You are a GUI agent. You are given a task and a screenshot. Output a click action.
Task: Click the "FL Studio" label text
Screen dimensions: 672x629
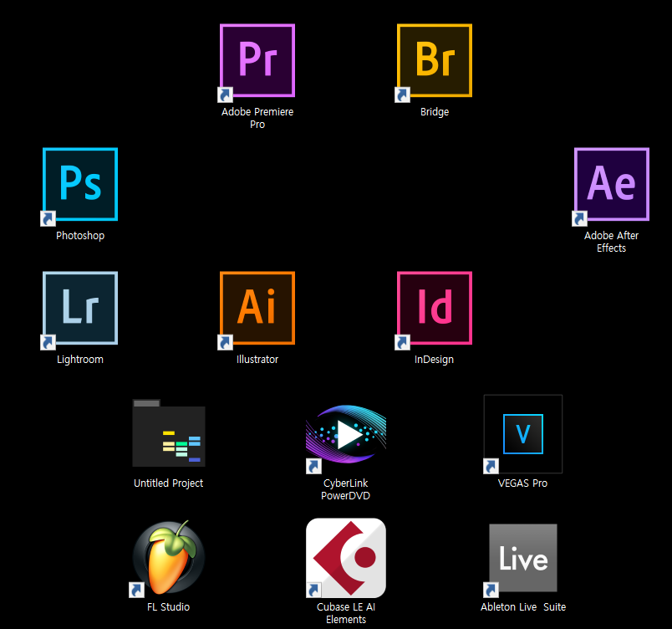[169, 607]
